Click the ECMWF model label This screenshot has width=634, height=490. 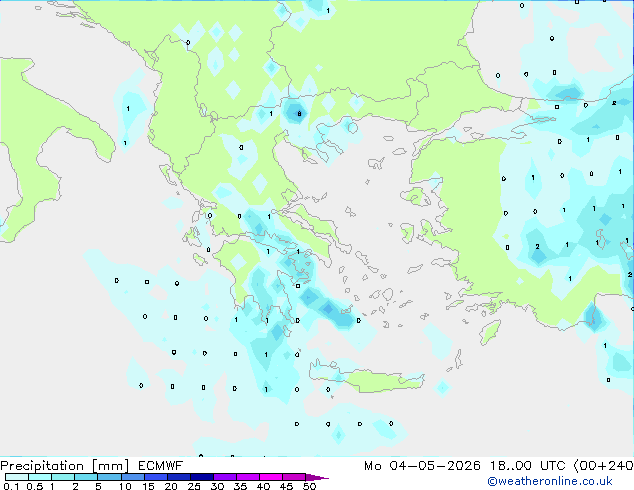click(x=160, y=466)
